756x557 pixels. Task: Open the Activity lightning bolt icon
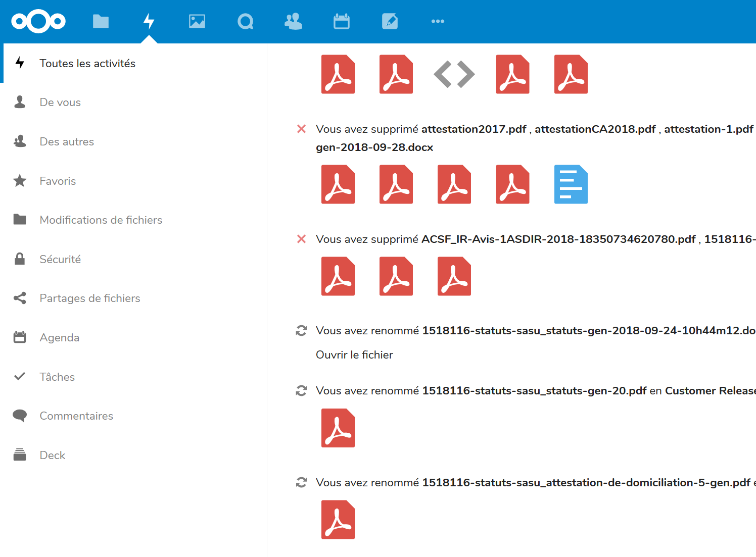[x=149, y=21]
